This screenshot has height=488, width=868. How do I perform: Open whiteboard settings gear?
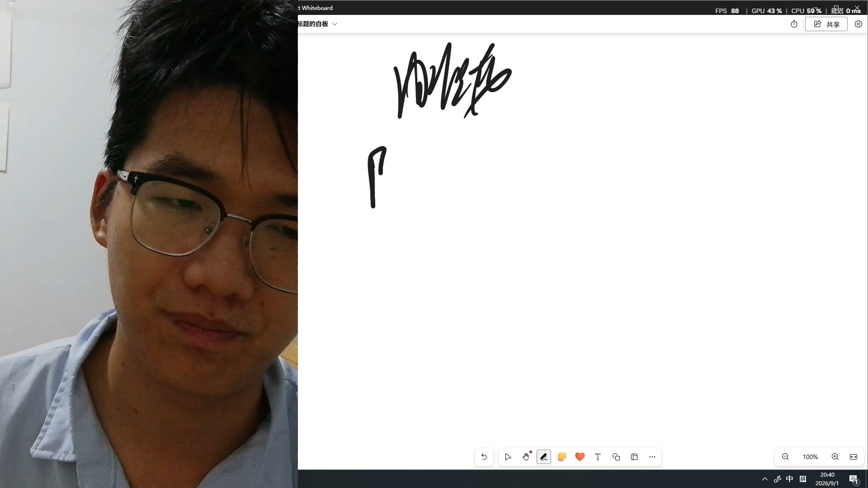[859, 24]
